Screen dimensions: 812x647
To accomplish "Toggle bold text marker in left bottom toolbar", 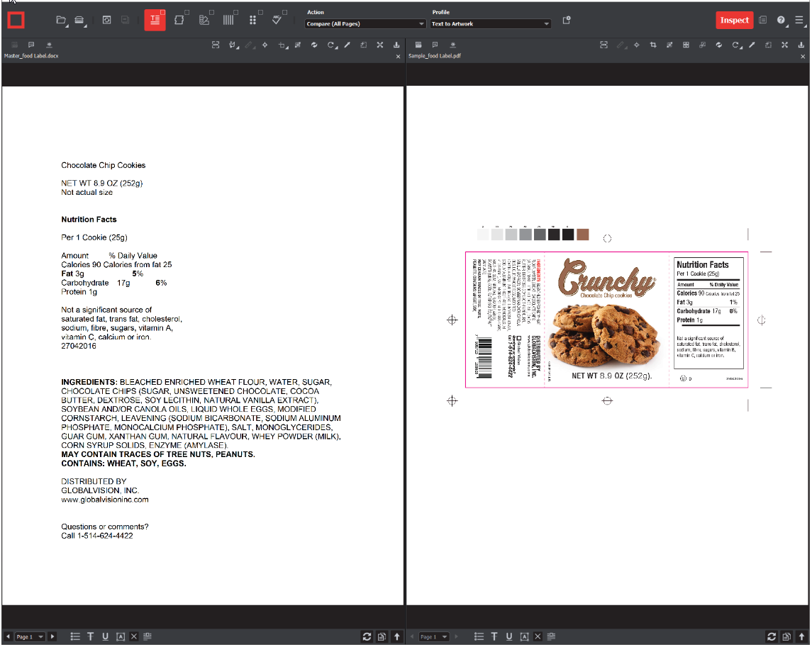I will tap(91, 636).
